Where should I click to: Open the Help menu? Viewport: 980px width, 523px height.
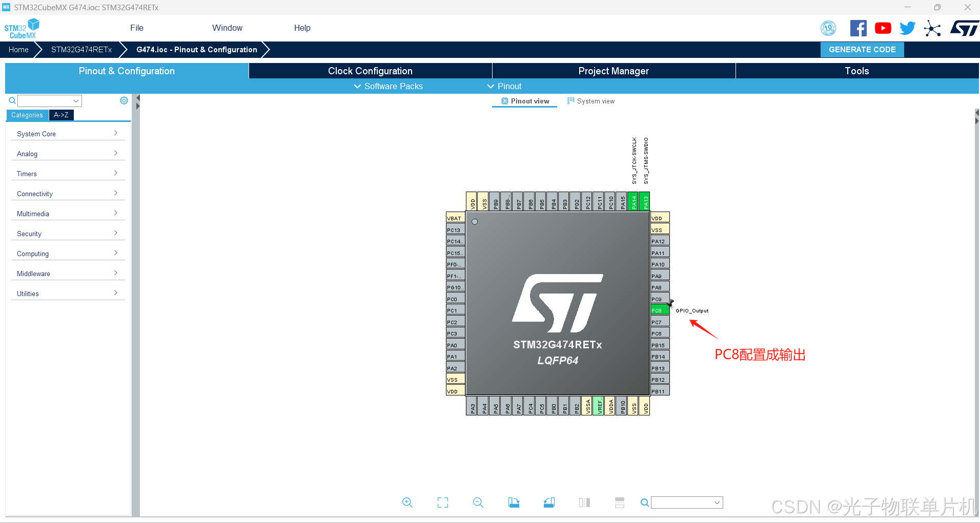[302, 28]
